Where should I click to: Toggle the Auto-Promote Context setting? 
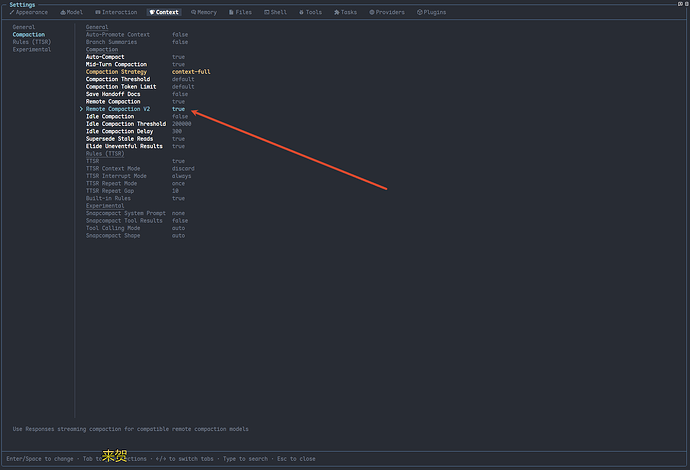[137, 35]
